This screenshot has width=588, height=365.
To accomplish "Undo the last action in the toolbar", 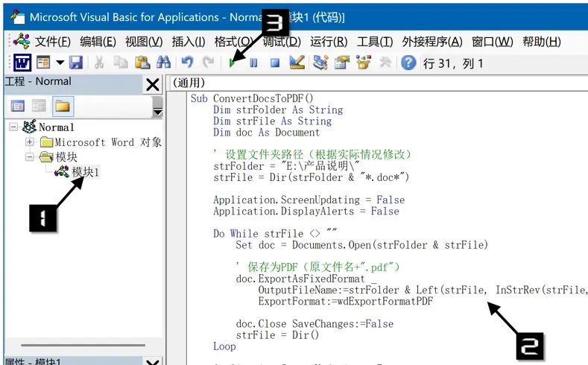I will coord(187,63).
